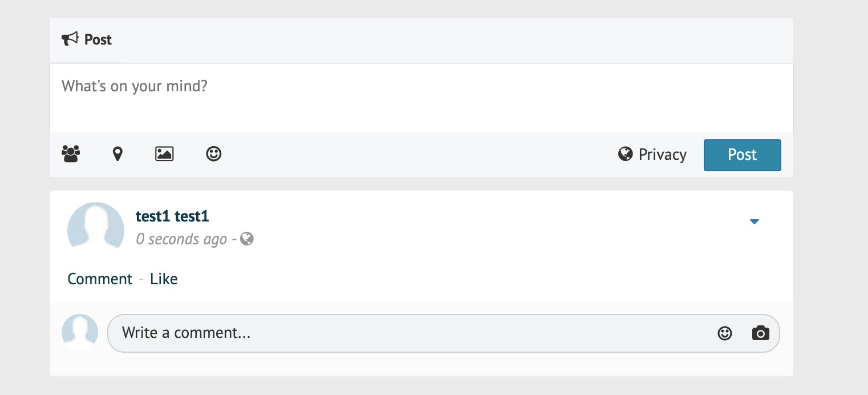Focus the "What's on your mind?" text box
The height and width of the screenshot is (395, 868).
pyautogui.click(x=421, y=98)
